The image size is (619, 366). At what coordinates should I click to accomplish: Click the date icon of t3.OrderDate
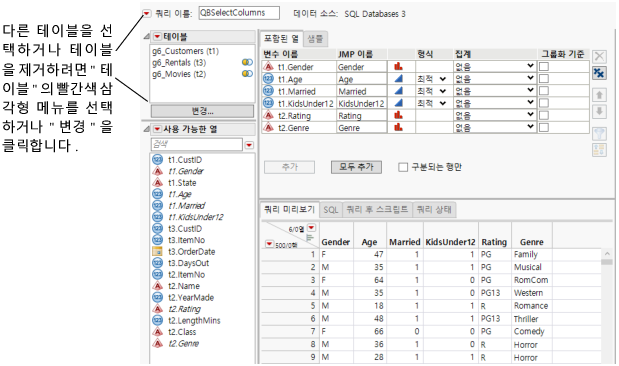click(158, 251)
